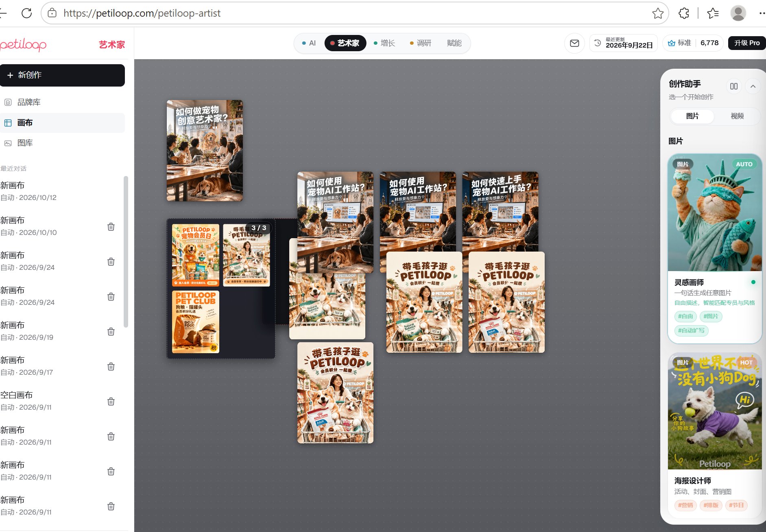Open the 新画布 conversation dated 2026/10/12

pyautogui.click(x=61, y=191)
